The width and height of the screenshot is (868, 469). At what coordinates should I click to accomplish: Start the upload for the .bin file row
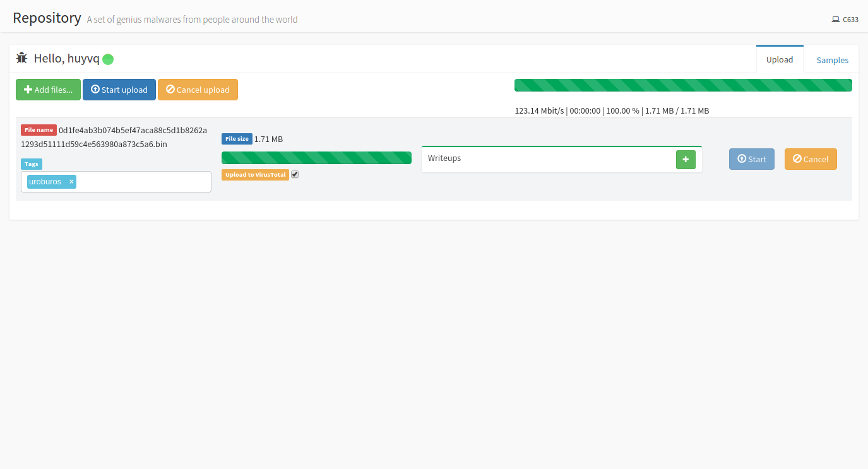coord(752,159)
